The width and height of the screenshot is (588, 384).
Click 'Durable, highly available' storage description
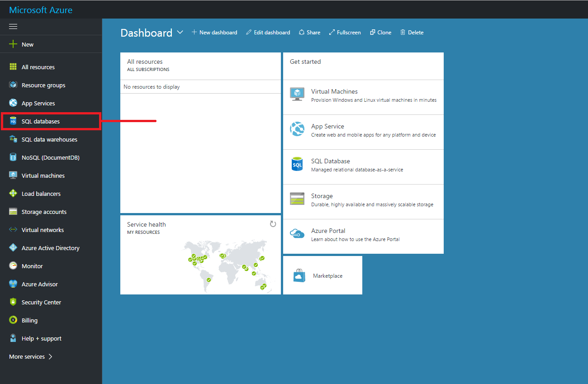point(372,204)
